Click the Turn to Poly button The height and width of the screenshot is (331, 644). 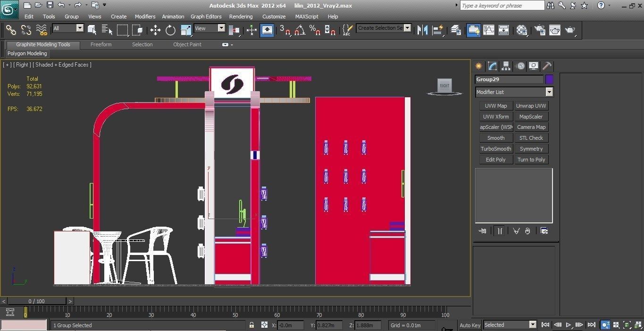pos(531,160)
